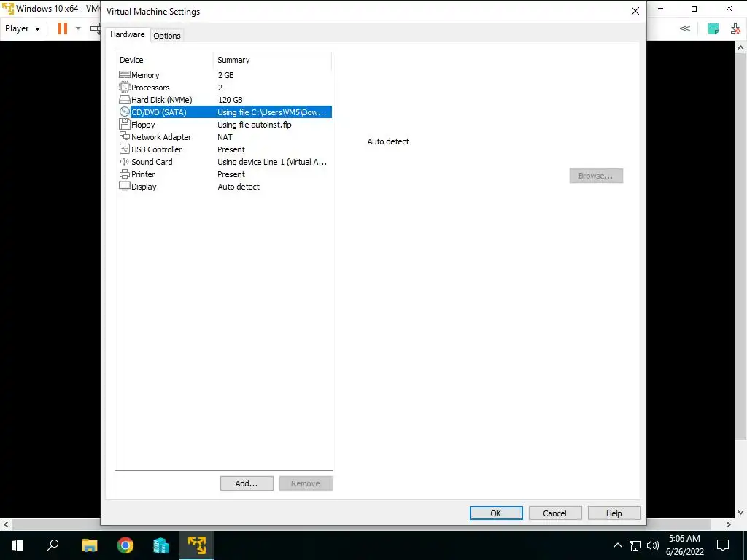Viewport: 747px width, 560px height.
Task: Confirm settings with OK button
Action: click(495, 513)
